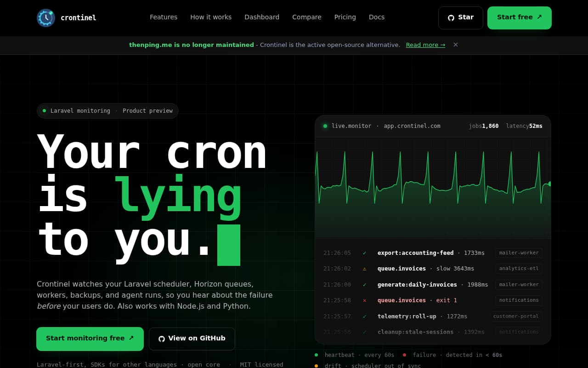Screen dimensions: 588x368
Task: Go to How it works section
Action: pyautogui.click(x=211, y=17)
